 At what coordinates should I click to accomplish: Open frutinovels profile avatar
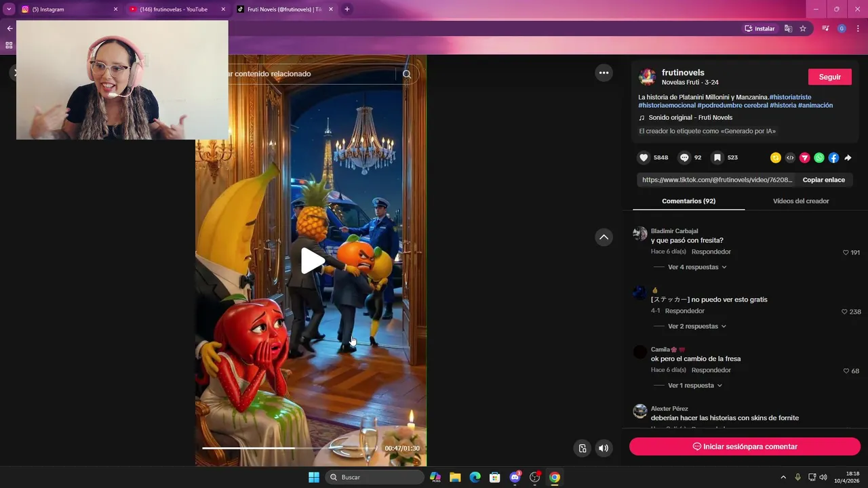[x=648, y=77]
